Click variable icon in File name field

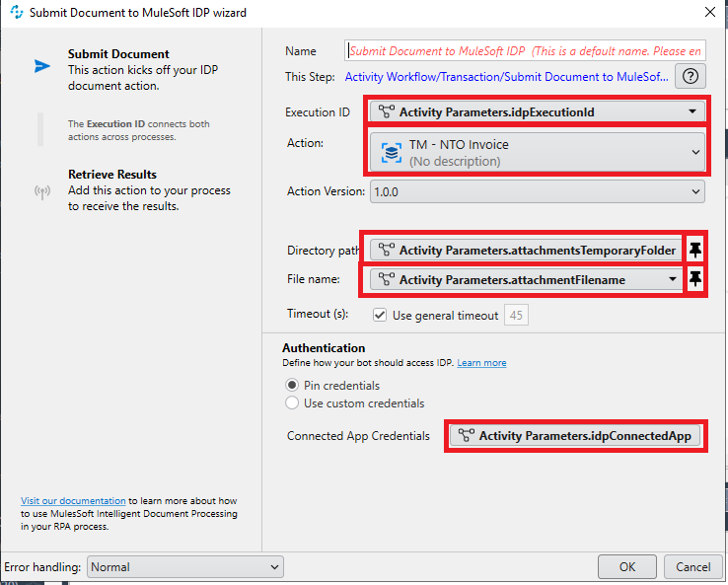[387, 279]
